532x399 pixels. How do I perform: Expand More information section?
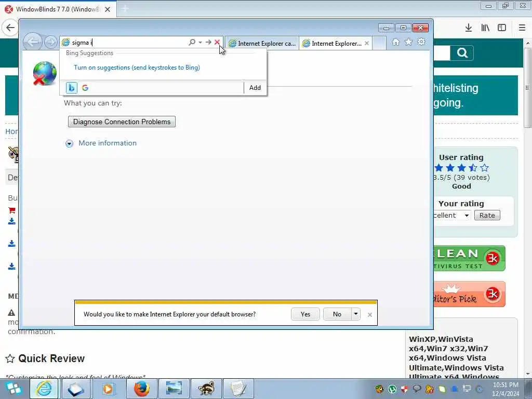[101, 143]
